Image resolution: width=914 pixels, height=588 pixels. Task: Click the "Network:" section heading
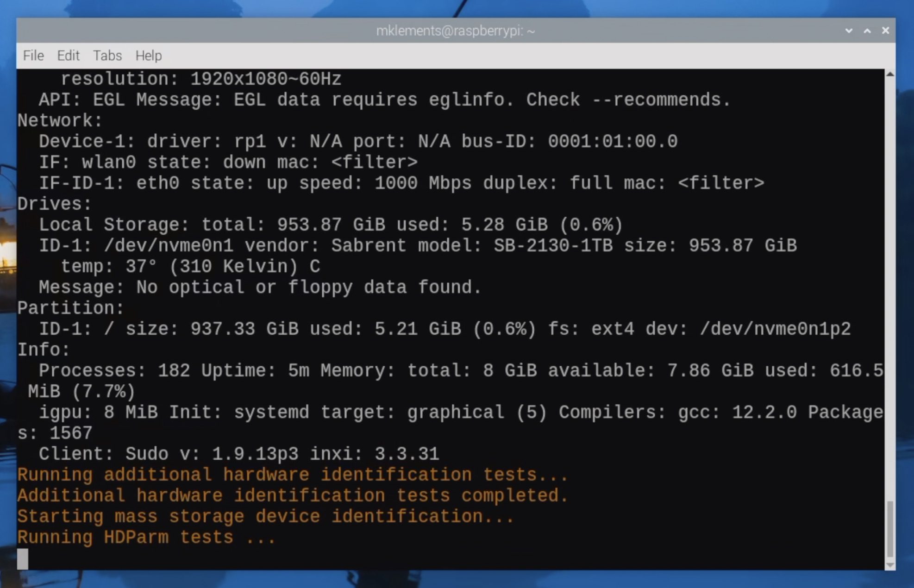coord(60,121)
